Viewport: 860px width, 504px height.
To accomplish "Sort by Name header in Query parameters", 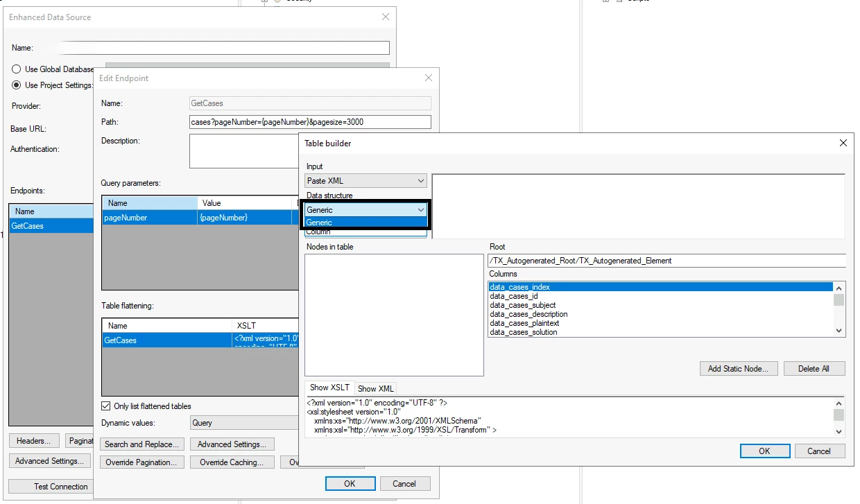I will [150, 203].
